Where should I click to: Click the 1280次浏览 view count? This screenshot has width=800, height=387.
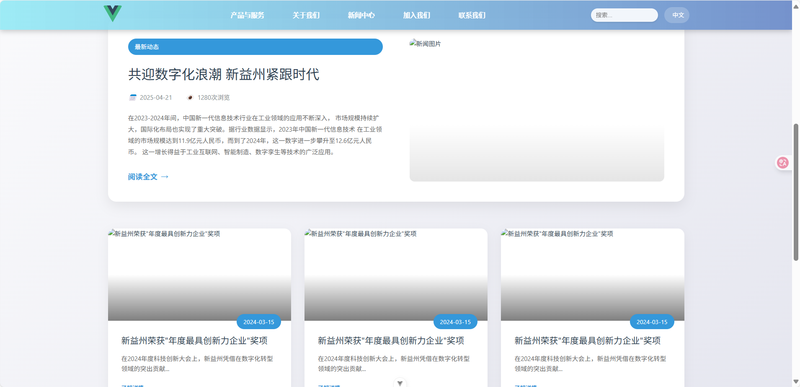point(213,97)
